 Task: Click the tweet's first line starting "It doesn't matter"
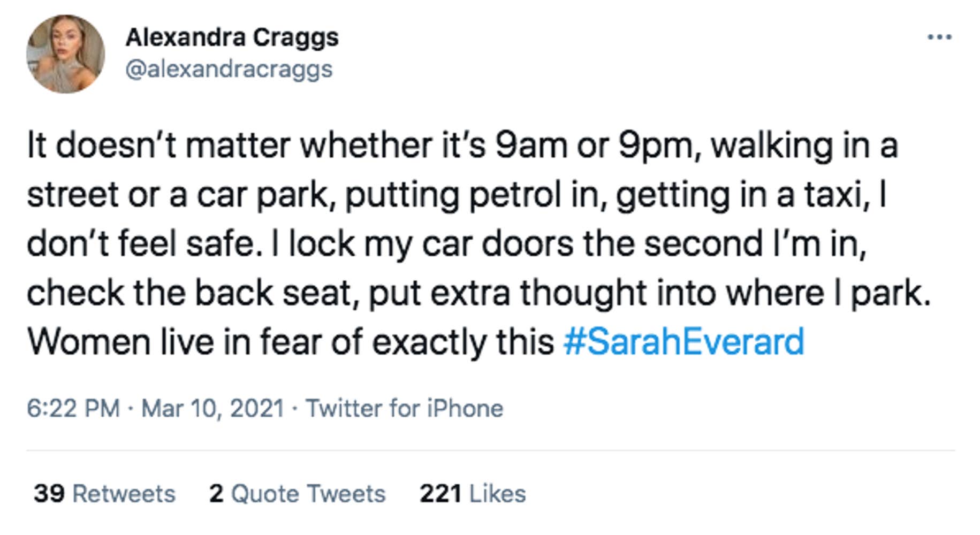(161, 146)
